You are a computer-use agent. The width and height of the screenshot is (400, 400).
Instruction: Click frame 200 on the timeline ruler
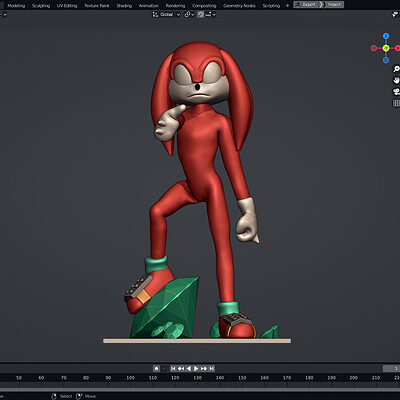click(x=354, y=378)
